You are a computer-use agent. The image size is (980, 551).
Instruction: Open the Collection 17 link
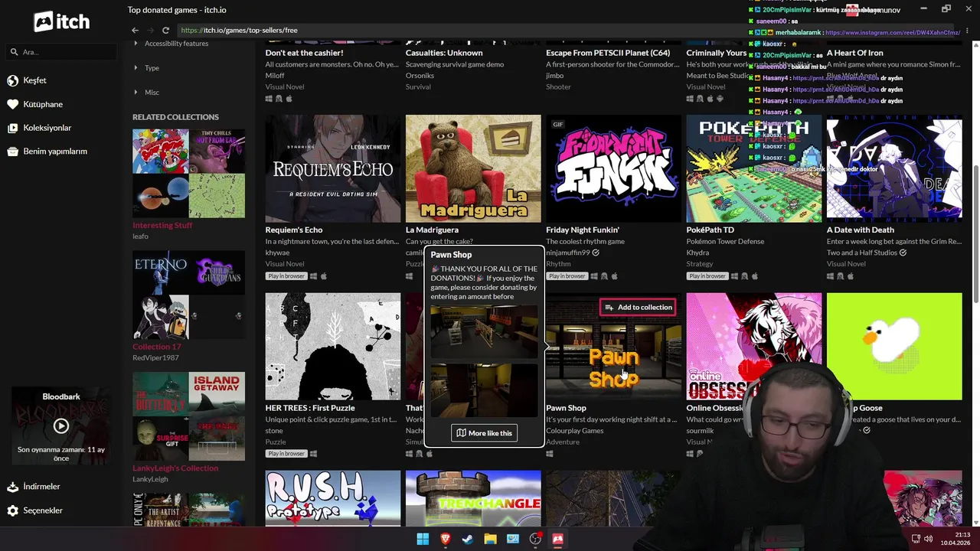tap(157, 347)
